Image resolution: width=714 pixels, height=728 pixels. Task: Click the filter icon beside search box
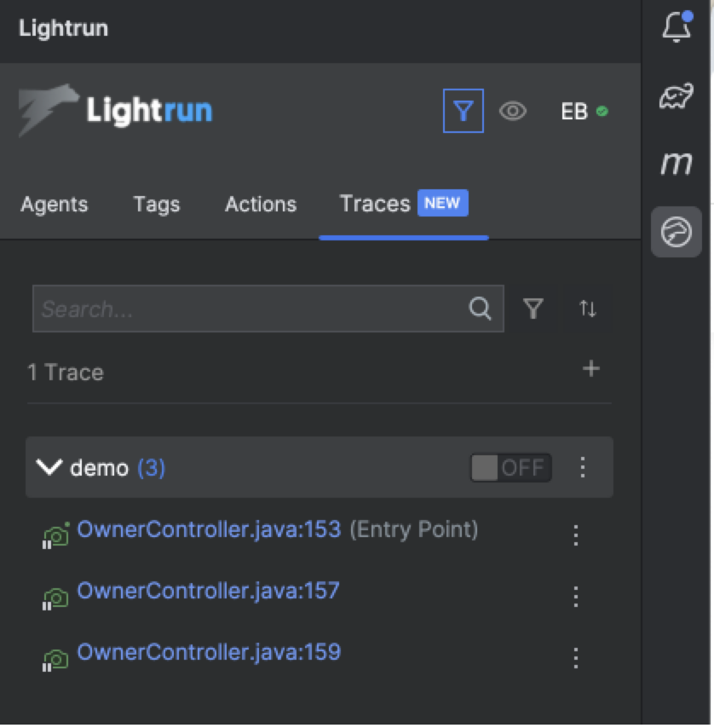(x=533, y=309)
